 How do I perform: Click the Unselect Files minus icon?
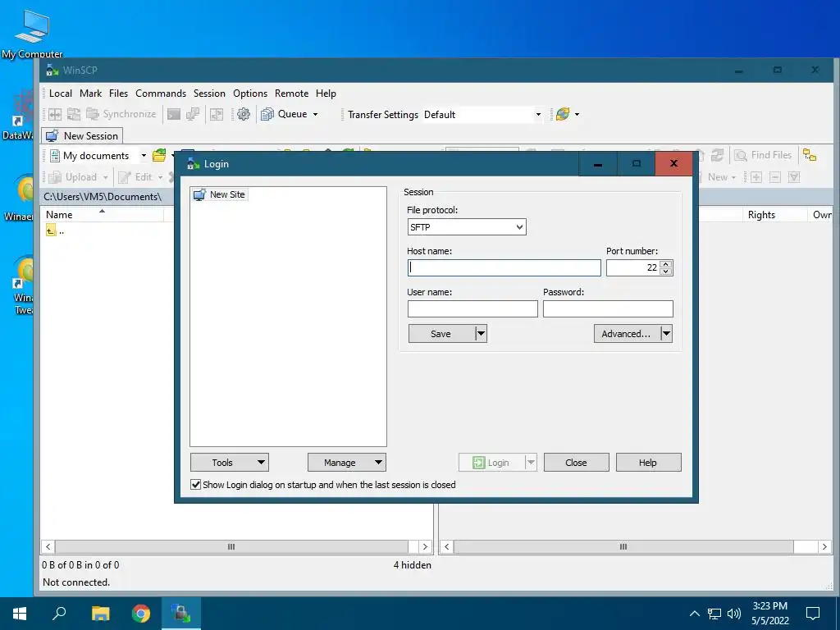point(775,177)
